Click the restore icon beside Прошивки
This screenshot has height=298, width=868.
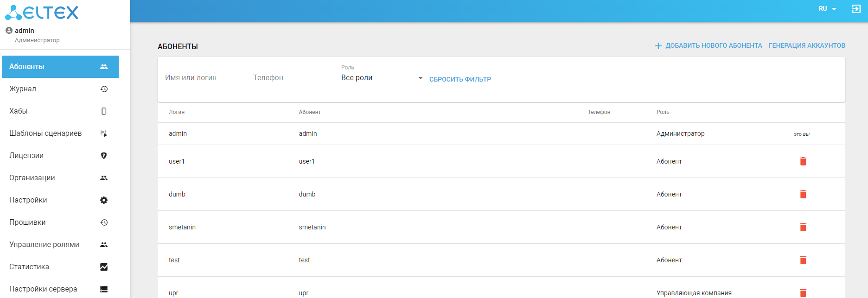104,222
